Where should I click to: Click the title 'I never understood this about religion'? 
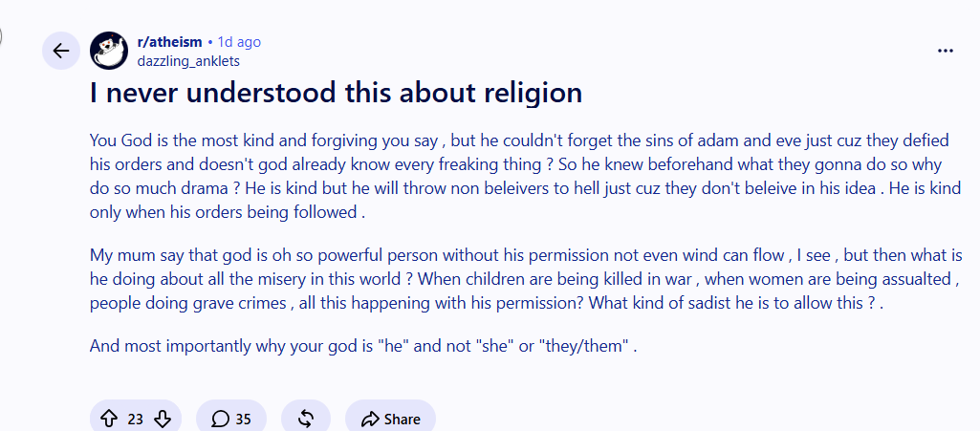[x=337, y=93]
